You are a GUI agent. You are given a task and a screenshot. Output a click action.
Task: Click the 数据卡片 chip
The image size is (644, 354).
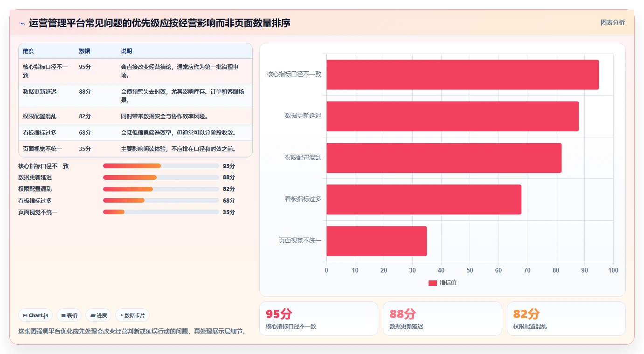point(132,315)
